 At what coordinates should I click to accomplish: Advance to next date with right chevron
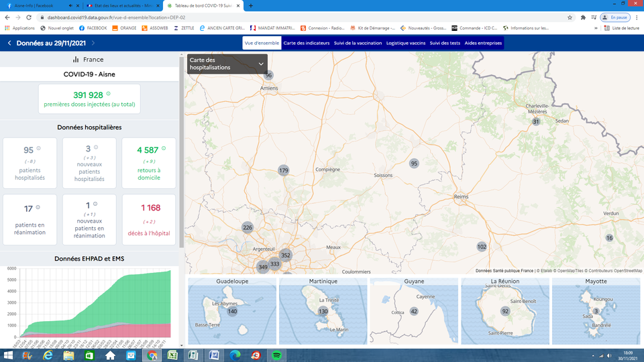tap(93, 43)
